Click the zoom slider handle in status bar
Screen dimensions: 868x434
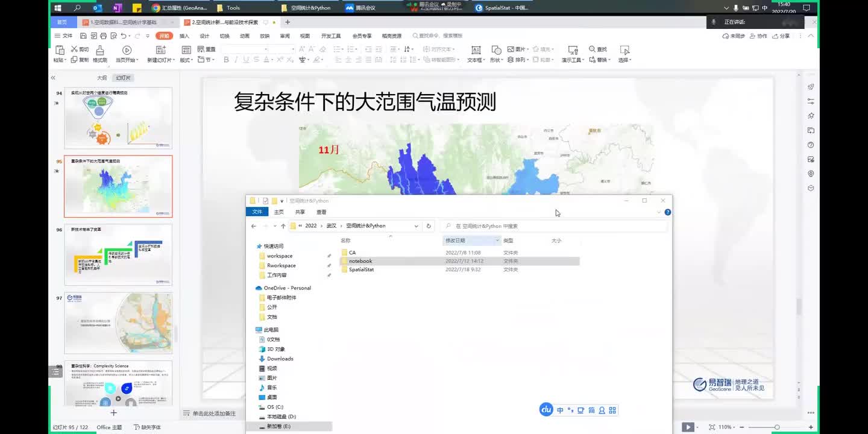click(777, 427)
